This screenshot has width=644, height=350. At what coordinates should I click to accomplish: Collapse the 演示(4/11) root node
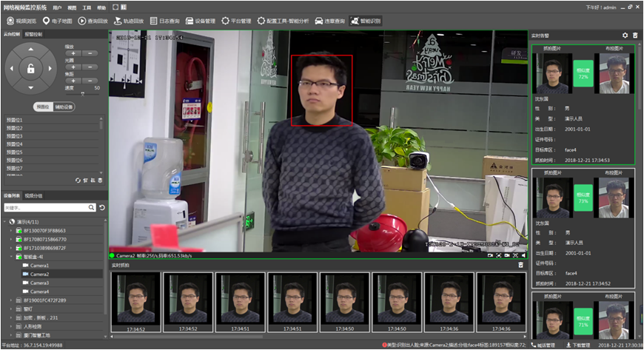pyautogui.click(x=5, y=221)
